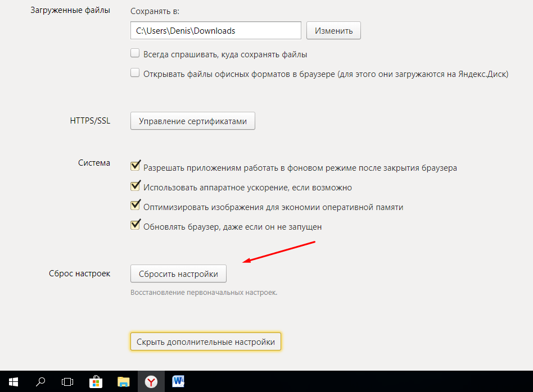Toggle update browser when not running
Viewport: 533px width, 392px height.
135,225
